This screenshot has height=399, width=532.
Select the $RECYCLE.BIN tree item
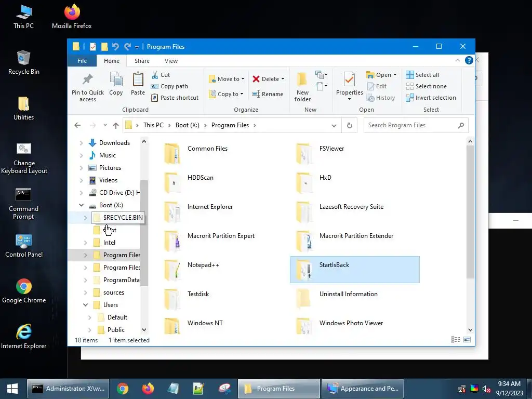pyautogui.click(x=118, y=218)
